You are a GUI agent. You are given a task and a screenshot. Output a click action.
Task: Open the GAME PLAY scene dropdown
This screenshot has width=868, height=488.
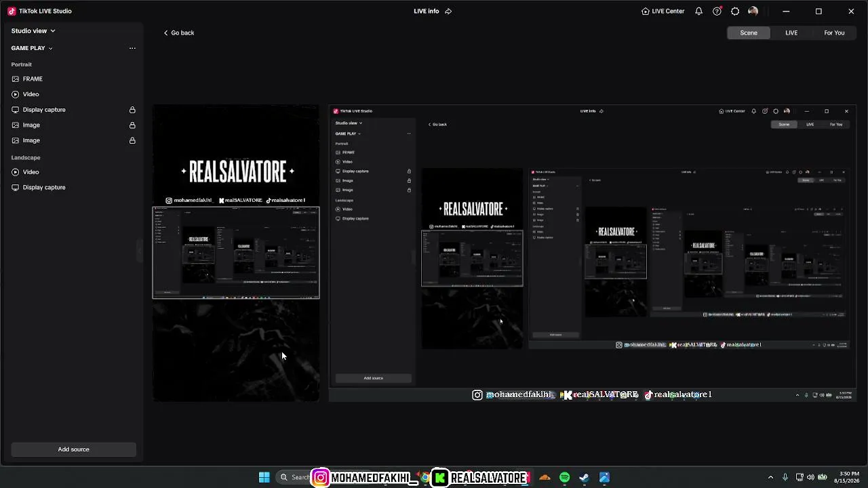(32, 48)
